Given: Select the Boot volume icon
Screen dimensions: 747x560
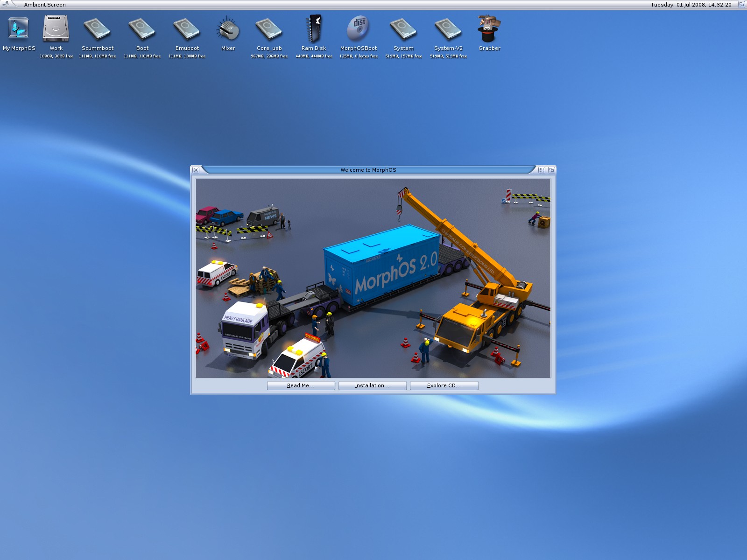Looking at the screenshot, I should point(142,28).
